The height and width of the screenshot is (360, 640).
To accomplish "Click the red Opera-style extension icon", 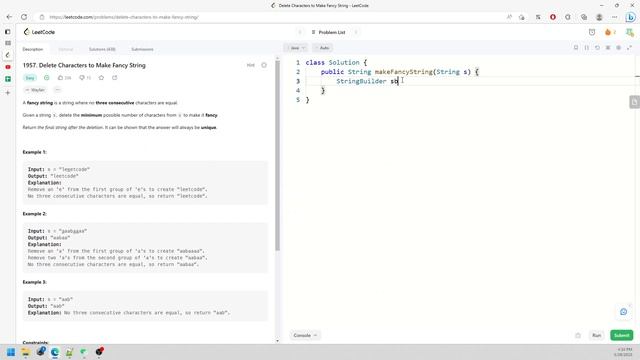I will 553,17.
